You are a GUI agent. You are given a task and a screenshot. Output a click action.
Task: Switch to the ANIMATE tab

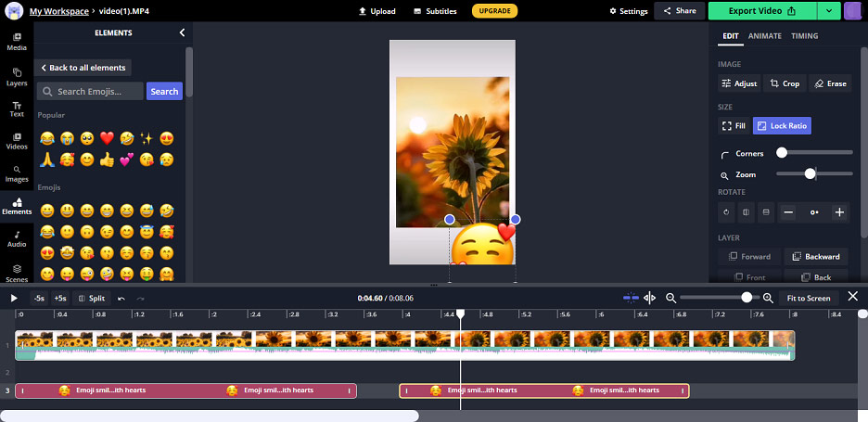764,36
